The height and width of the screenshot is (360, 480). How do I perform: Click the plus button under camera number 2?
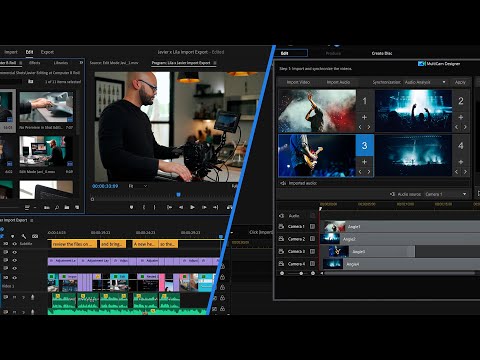pyautogui.click(x=461, y=117)
